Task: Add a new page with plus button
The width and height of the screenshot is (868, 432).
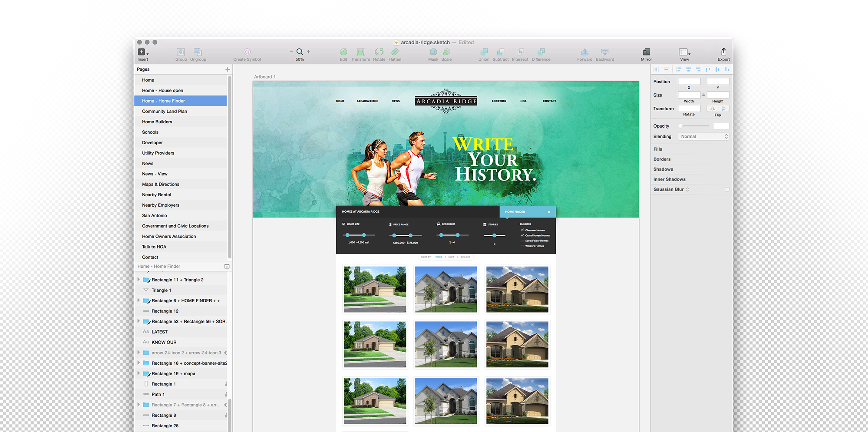Action: click(228, 69)
